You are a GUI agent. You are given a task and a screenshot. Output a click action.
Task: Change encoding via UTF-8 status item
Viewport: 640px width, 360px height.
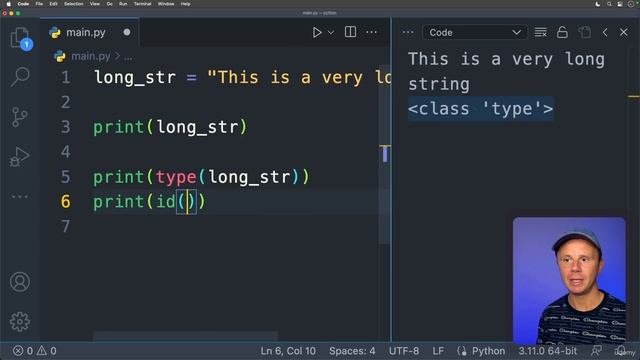click(404, 351)
